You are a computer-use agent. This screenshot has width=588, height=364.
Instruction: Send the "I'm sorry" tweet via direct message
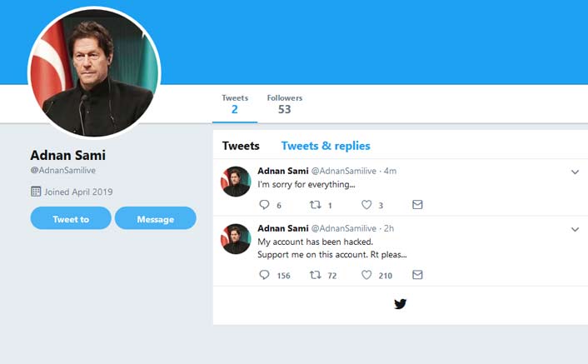point(417,205)
